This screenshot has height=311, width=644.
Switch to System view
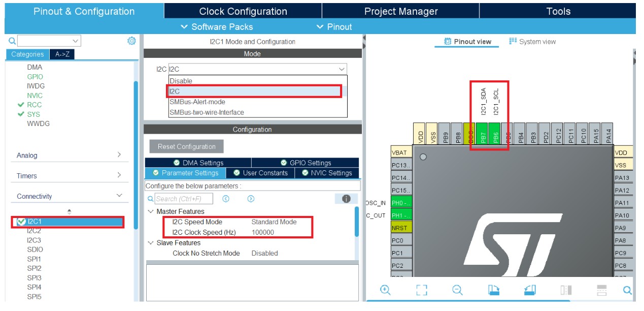532,42
